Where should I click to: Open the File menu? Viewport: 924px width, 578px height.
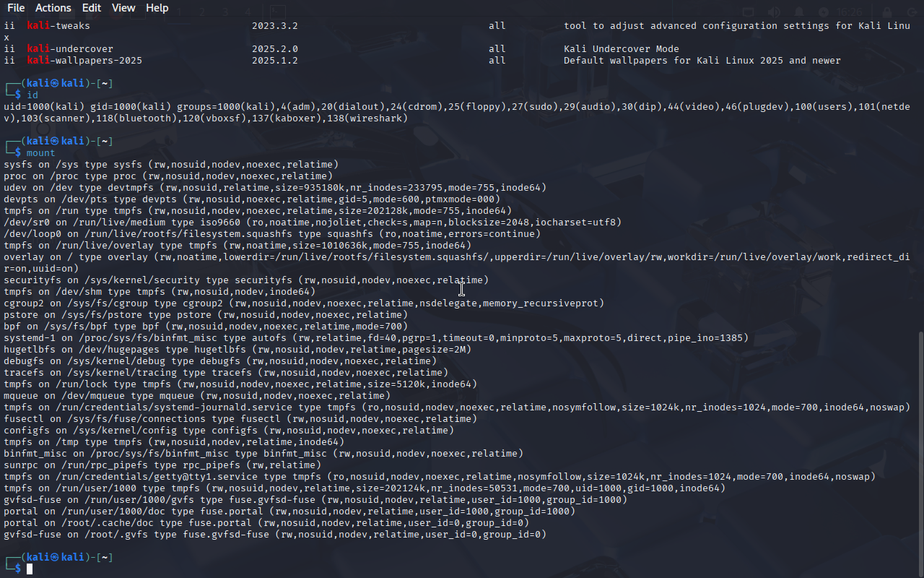[15, 8]
